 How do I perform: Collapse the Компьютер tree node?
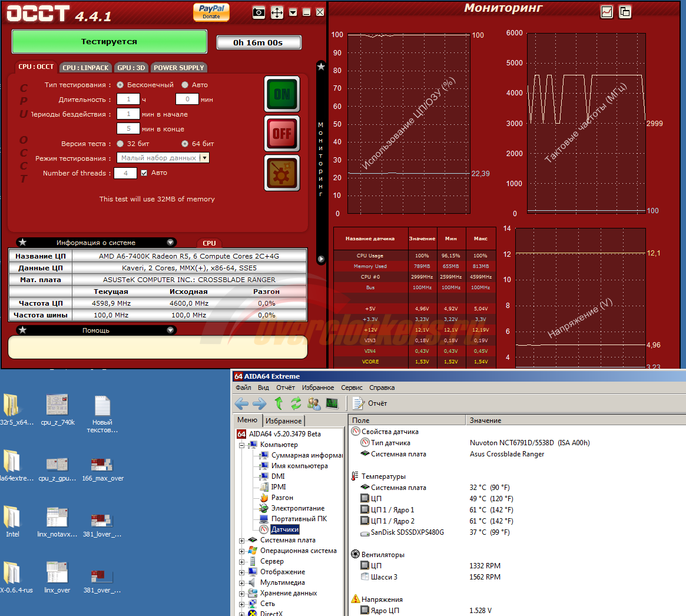(x=241, y=445)
